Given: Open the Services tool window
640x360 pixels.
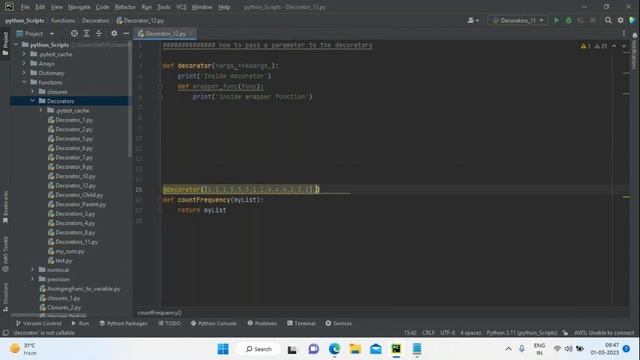Looking at the screenshot, I should click(x=338, y=323).
